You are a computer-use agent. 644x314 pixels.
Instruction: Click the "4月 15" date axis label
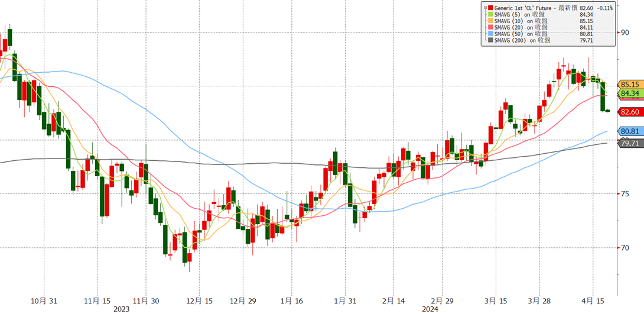[593, 301]
